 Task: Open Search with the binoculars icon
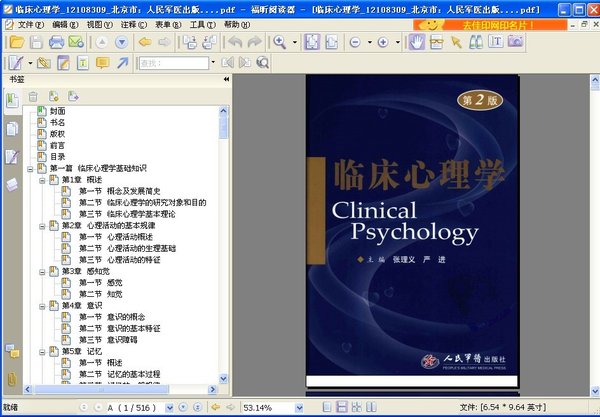coord(476,42)
